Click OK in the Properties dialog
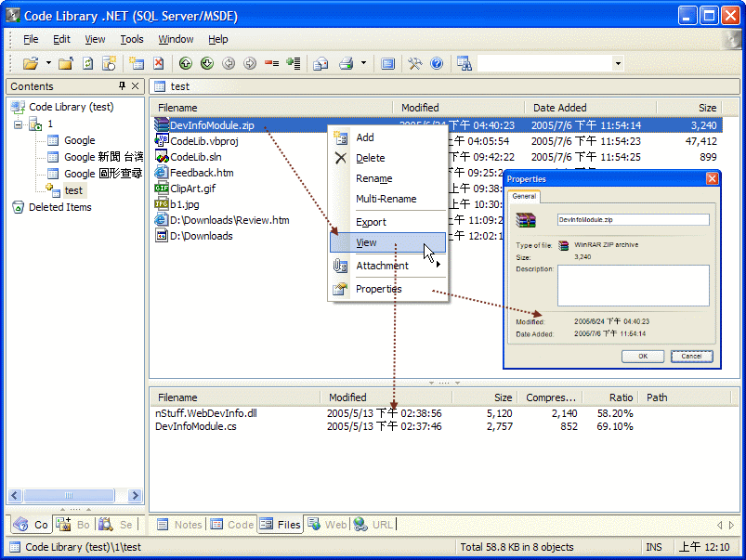Screen dimensions: 746x560 point(643,357)
